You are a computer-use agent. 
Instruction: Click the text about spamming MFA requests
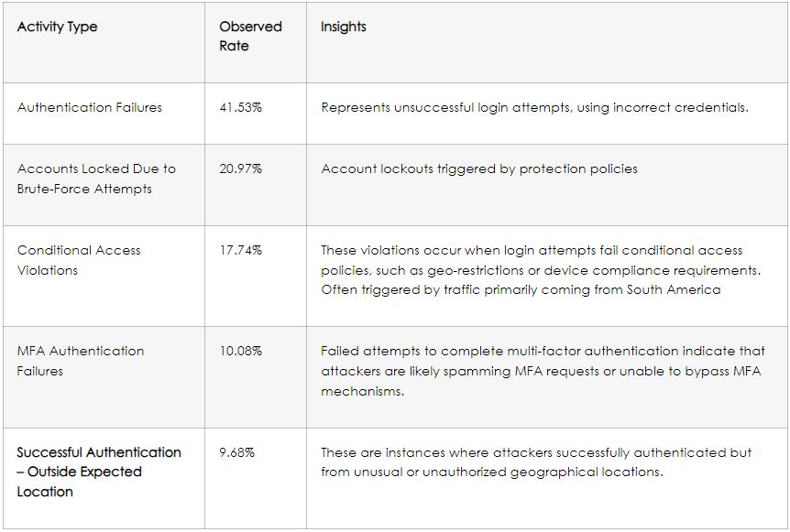(x=541, y=371)
